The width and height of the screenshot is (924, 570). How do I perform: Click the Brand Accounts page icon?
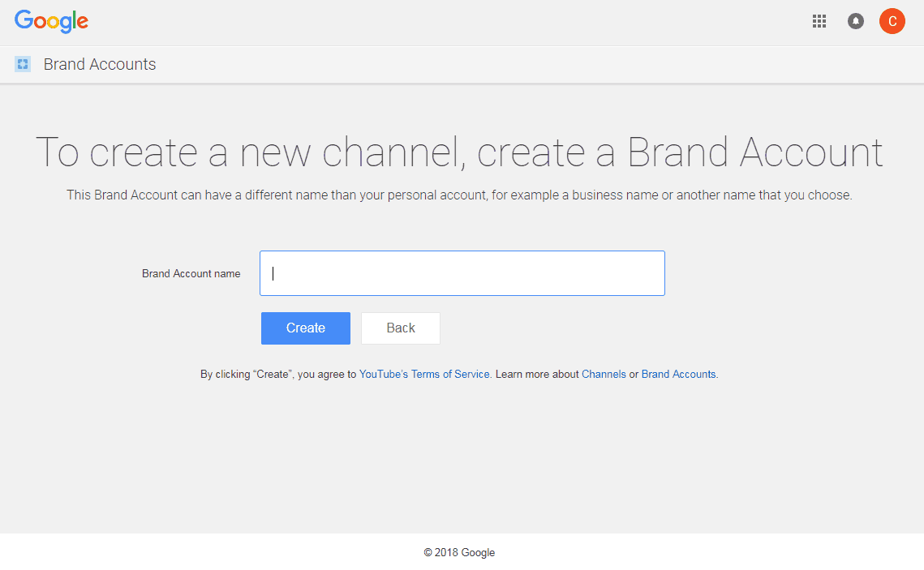(x=23, y=64)
